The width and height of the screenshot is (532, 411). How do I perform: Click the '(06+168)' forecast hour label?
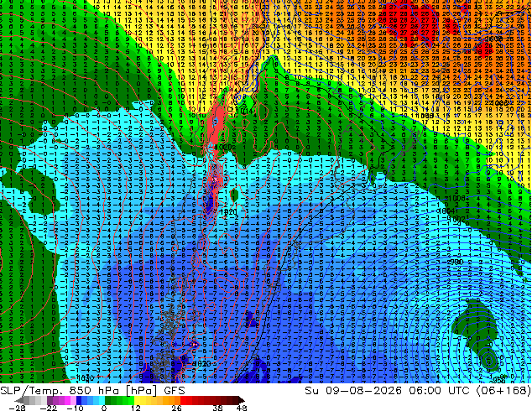(503, 391)
